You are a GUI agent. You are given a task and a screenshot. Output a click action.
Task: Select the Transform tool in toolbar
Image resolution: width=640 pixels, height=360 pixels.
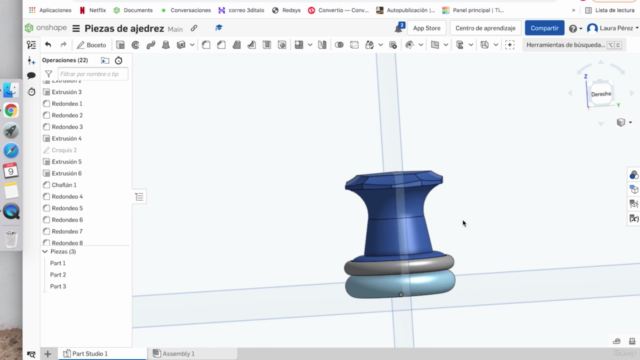coord(369,45)
